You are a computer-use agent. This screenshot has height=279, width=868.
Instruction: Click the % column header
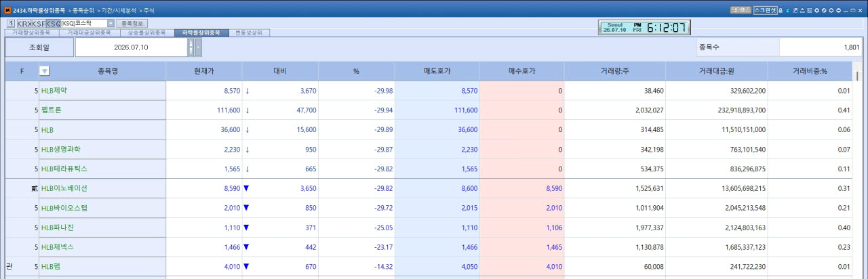tap(356, 71)
